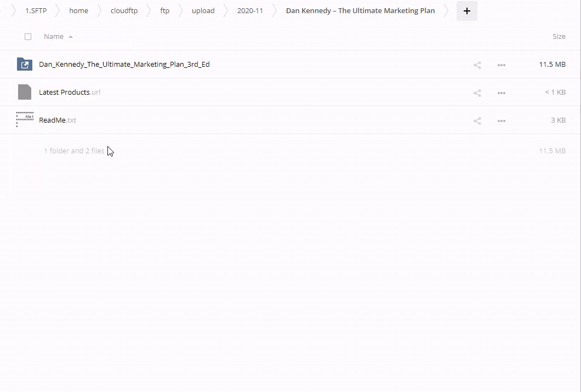Jump to upload folder in breadcrumb
581x392 pixels.
(x=203, y=11)
